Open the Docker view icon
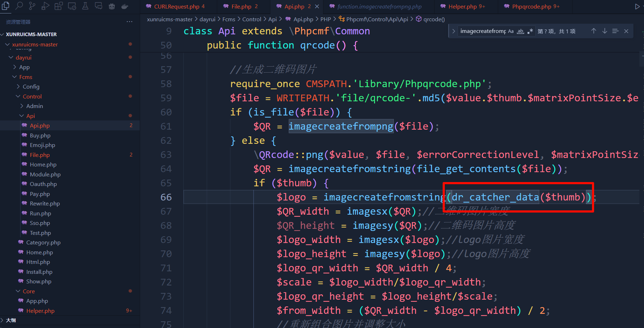Image resolution: width=644 pixels, height=328 pixels. click(x=125, y=6)
